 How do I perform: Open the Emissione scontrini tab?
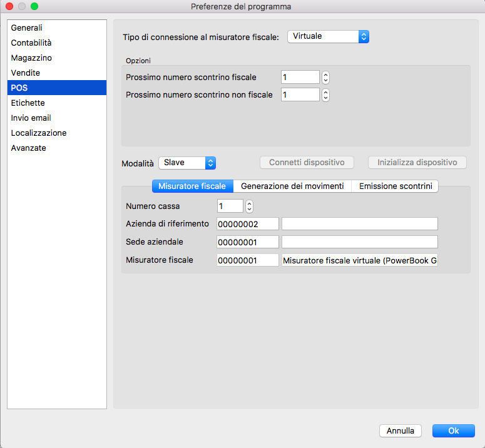[395, 186]
